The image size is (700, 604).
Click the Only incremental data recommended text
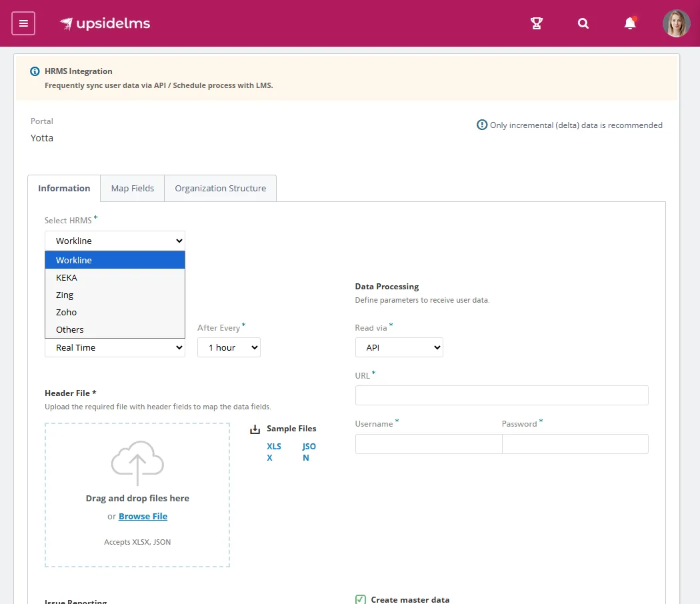coord(576,125)
